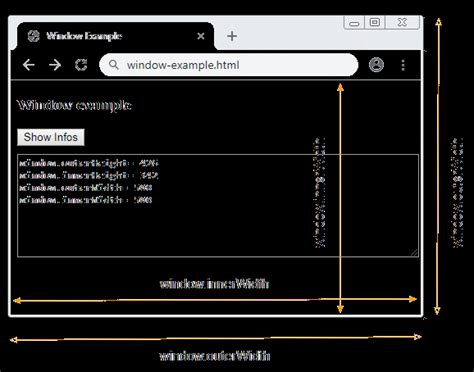The height and width of the screenshot is (372, 474).
Task: Click the browser back arrow
Action: click(29, 65)
